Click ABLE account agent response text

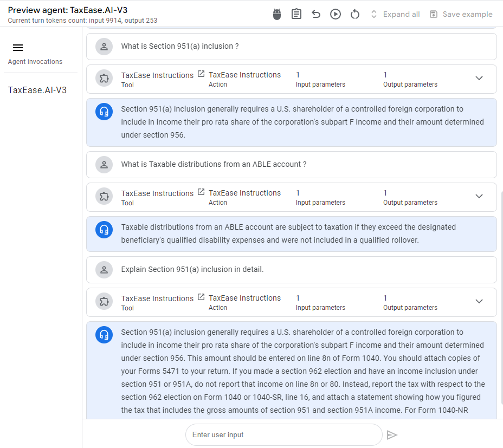tap(288, 233)
